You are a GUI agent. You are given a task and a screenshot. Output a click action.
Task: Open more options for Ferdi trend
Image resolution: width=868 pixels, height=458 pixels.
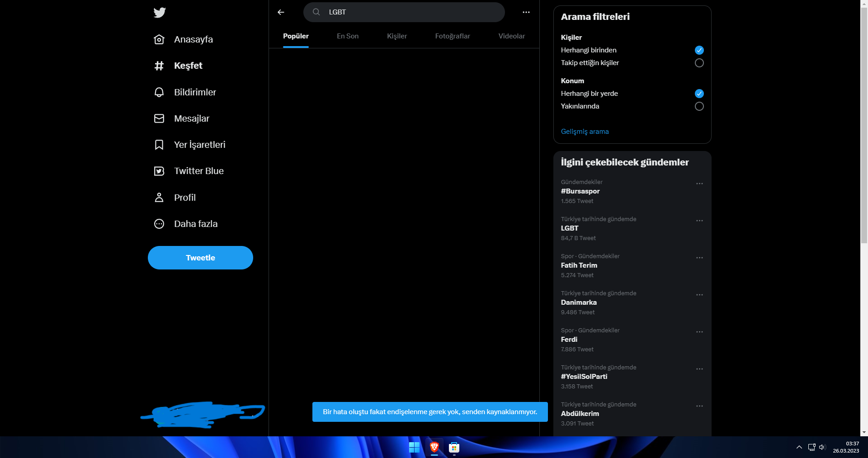699,332
